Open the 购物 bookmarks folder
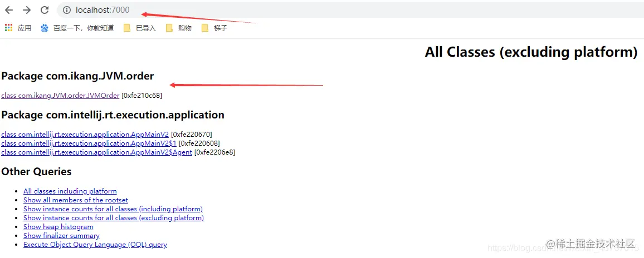Image resolution: width=644 pixels, height=258 pixels. [179, 28]
